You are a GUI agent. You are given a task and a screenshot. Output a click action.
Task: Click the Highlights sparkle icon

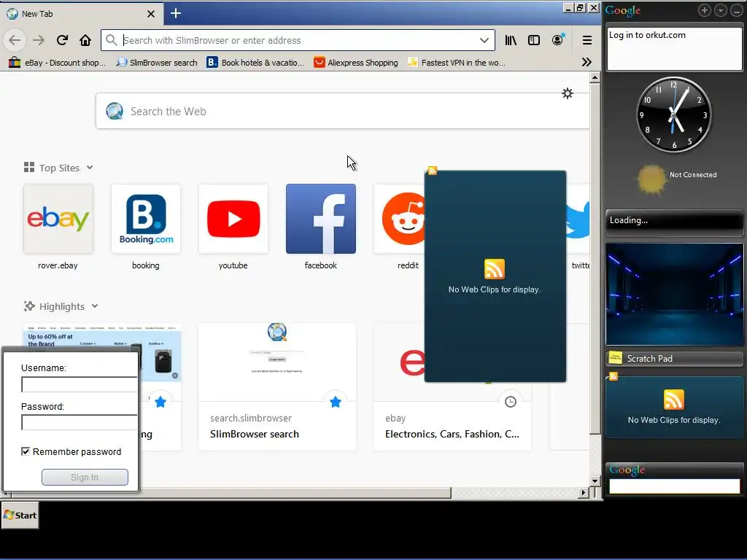(x=29, y=306)
